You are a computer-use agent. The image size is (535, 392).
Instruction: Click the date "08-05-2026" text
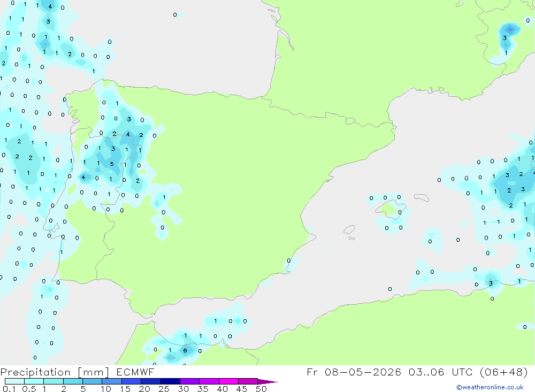pyautogui.click(x=363, y=372)
